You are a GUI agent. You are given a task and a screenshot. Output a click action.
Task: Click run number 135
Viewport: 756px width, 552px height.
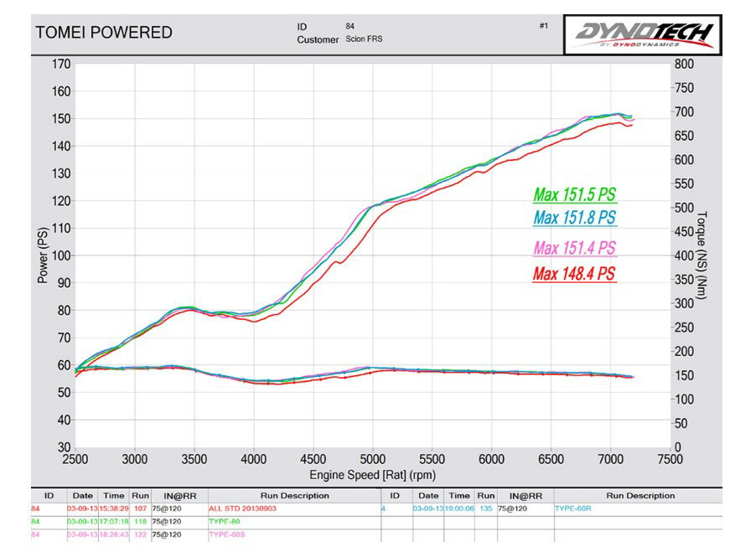(x=486, y=508)
